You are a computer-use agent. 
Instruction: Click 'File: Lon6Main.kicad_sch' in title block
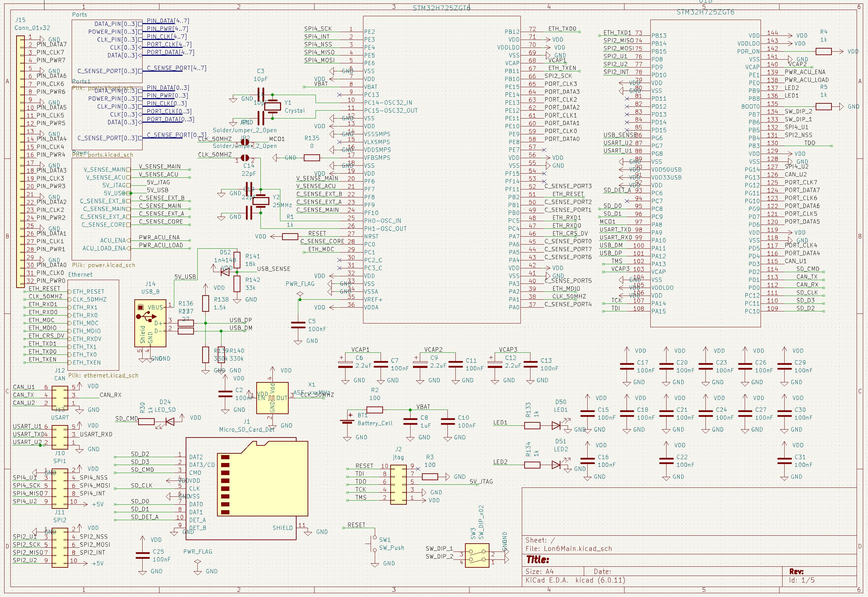568,549
